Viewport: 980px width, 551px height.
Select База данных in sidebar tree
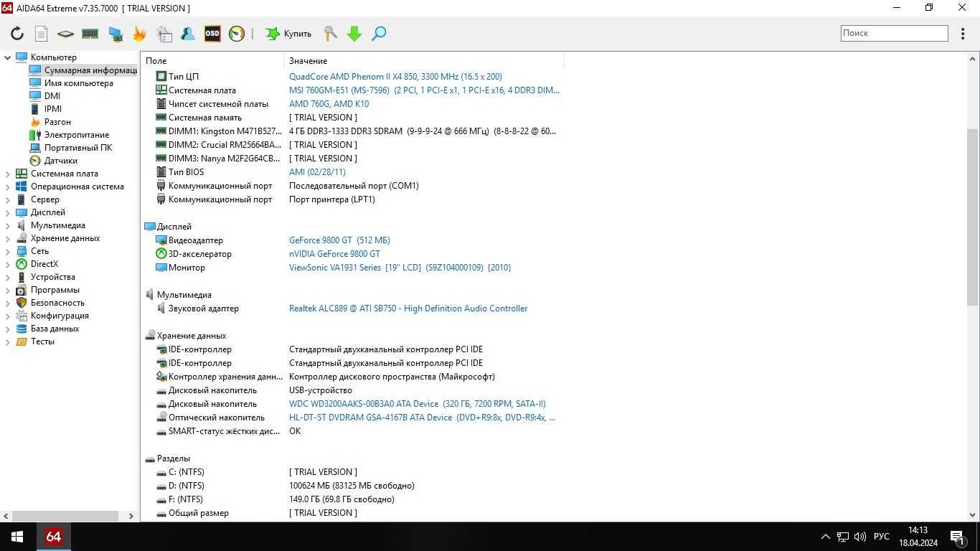(x=48, y=329)
